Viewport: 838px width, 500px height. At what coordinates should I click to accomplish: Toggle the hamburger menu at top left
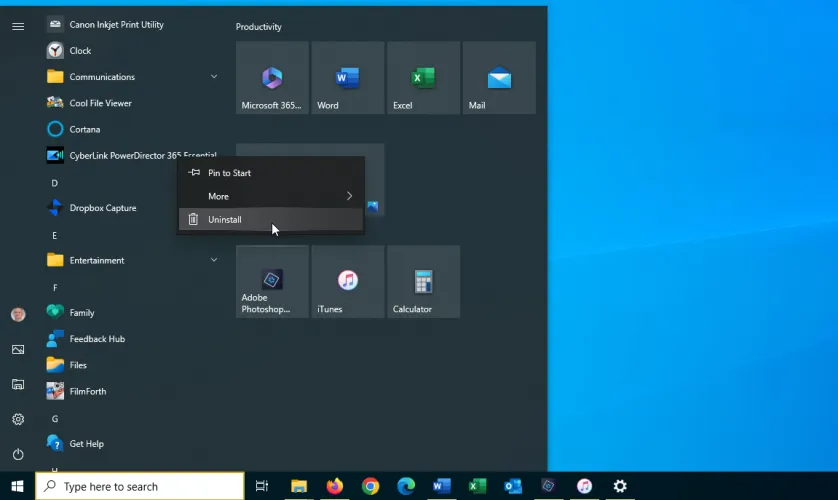click(x=18, y=26)
